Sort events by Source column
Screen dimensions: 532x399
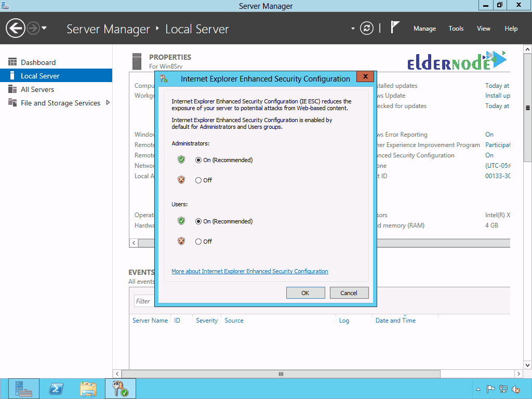pos(234,320)
